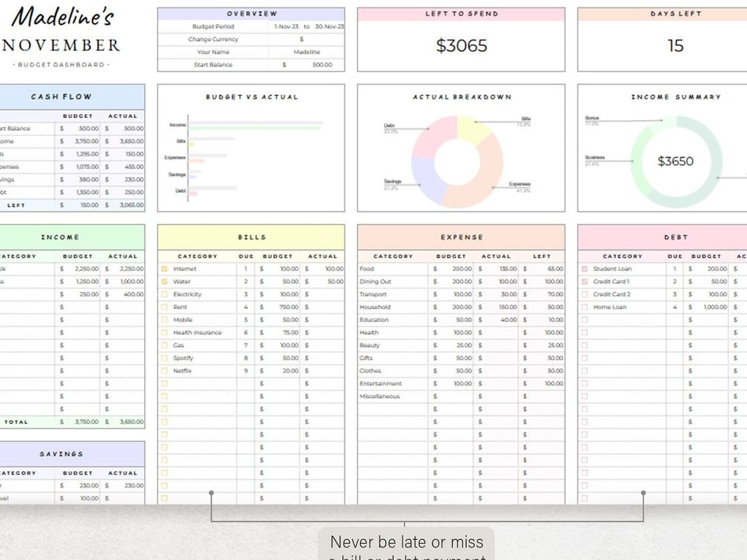Click the OVERVIEW section header
This screenshot has height=560, width=747.
click(x=251, y=13)
